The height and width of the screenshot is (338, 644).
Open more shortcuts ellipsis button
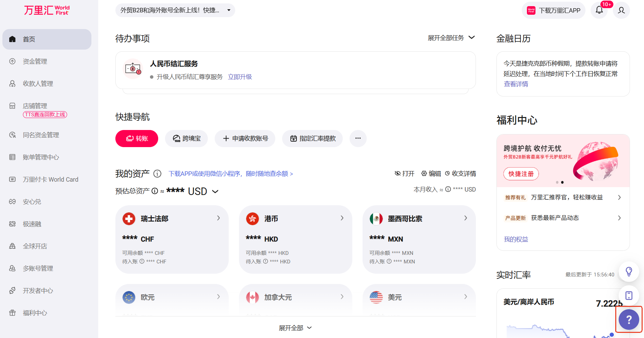(x=358, y=139)
